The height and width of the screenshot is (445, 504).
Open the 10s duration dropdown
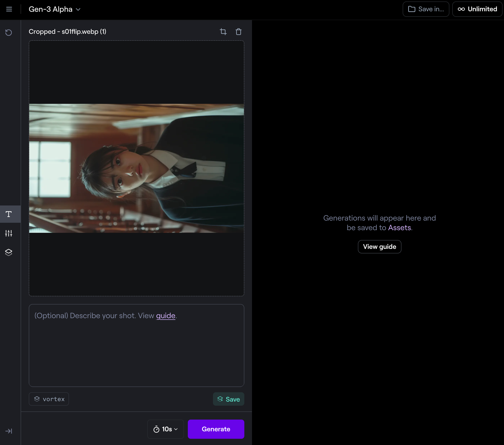tap(166, 429)
